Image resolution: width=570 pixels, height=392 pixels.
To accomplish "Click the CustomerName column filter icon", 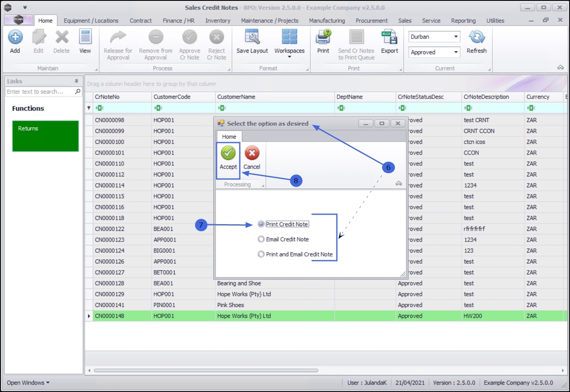I will click(222, 108).
